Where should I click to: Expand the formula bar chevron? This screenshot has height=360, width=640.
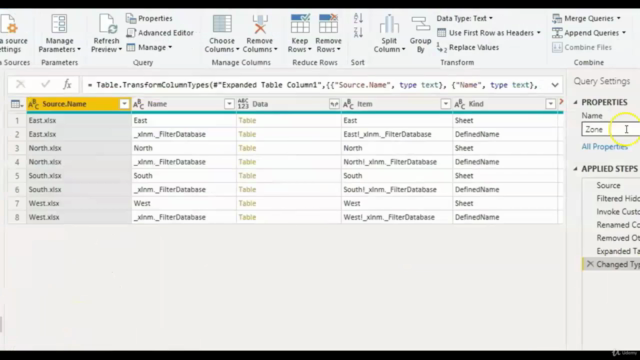click(x=555, y=85)
